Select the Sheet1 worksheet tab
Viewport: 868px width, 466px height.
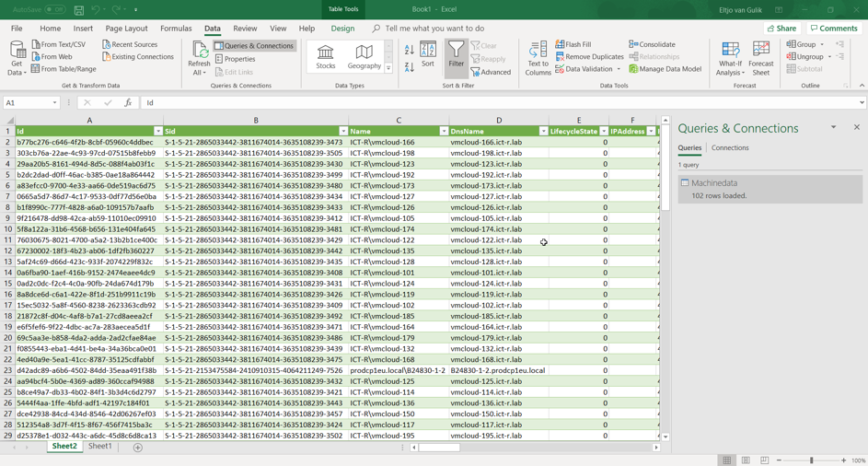coord(99,446)
